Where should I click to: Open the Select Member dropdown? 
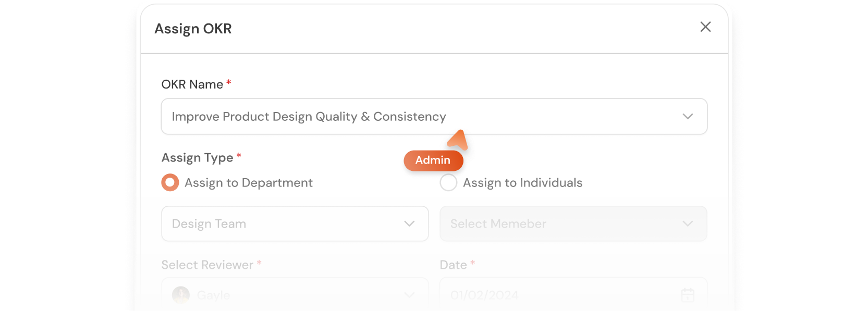tap(573, 223)
